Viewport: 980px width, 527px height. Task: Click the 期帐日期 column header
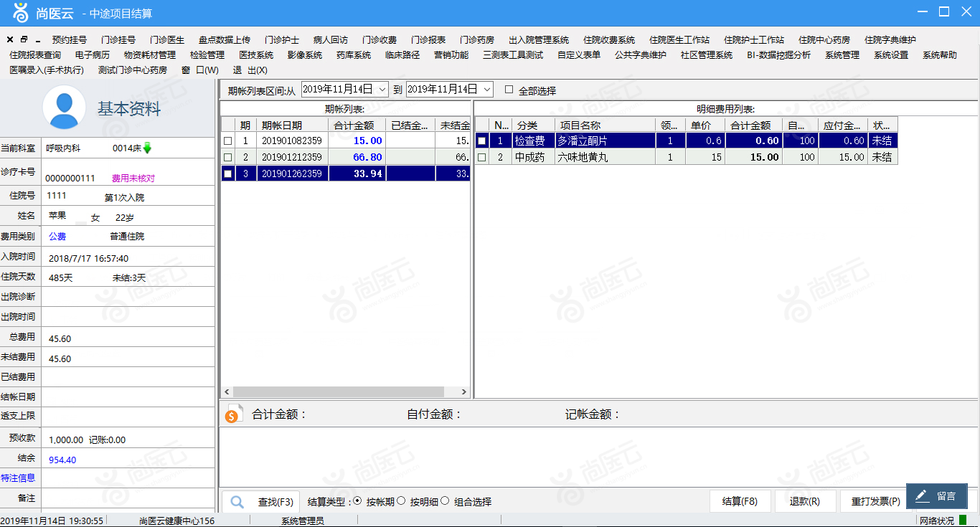(293, 125)
